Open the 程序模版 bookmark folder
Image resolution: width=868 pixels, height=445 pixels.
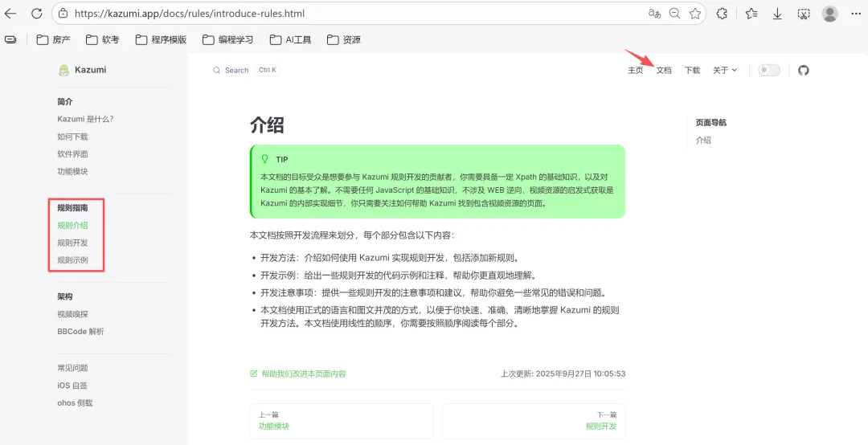tap(161, 39)
